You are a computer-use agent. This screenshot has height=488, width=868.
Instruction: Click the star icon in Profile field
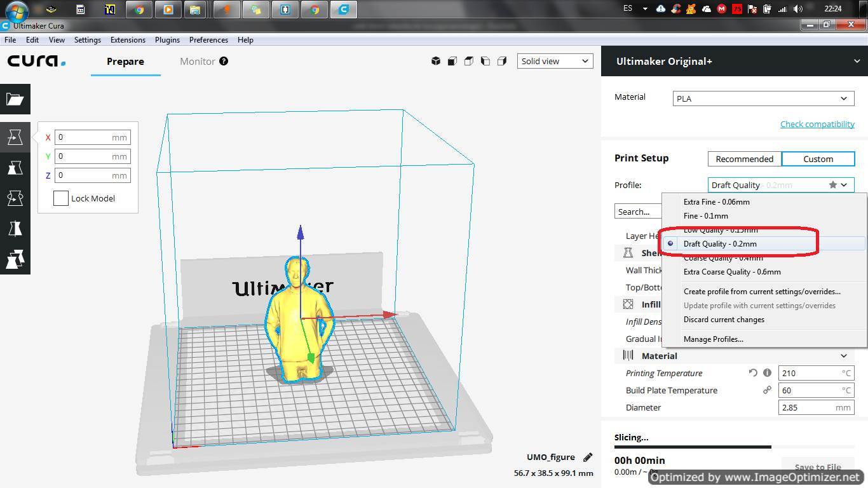point(832,185)
